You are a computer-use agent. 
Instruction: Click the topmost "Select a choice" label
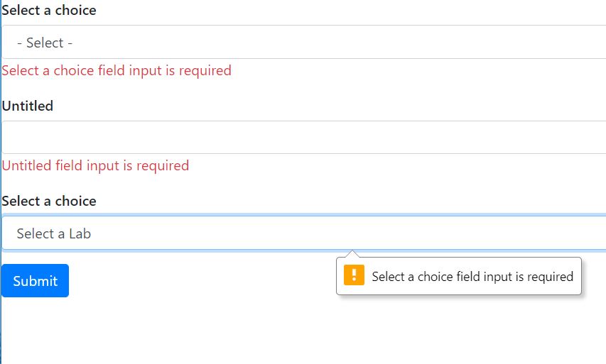(x=49, y=11)
